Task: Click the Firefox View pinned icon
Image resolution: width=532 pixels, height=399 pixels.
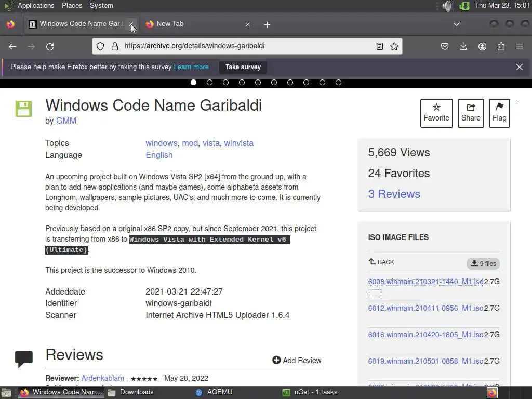Action: click(x=10, y=24)
